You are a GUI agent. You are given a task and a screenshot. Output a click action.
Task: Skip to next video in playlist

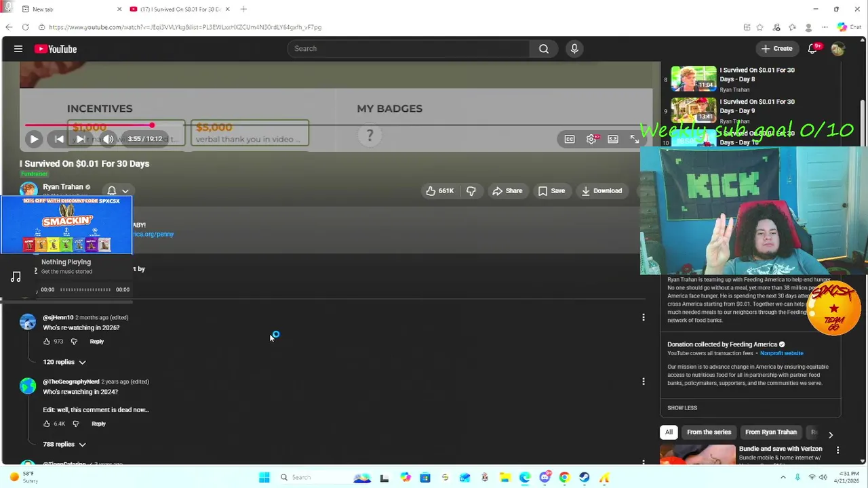coord(80,139)
